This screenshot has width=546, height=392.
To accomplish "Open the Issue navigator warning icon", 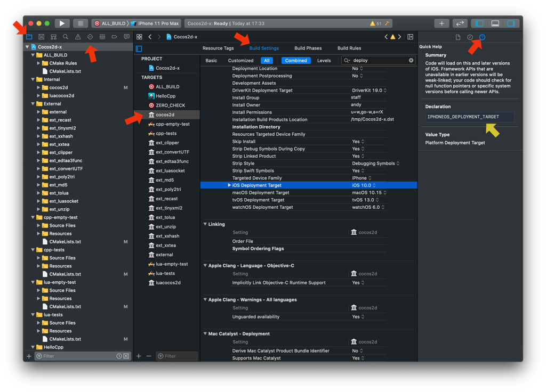I will tap(78, 37).
